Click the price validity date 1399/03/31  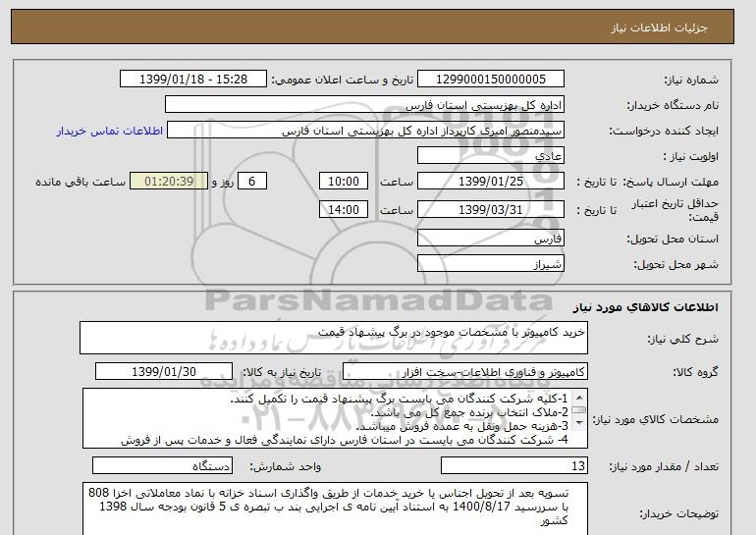(490, 209)
